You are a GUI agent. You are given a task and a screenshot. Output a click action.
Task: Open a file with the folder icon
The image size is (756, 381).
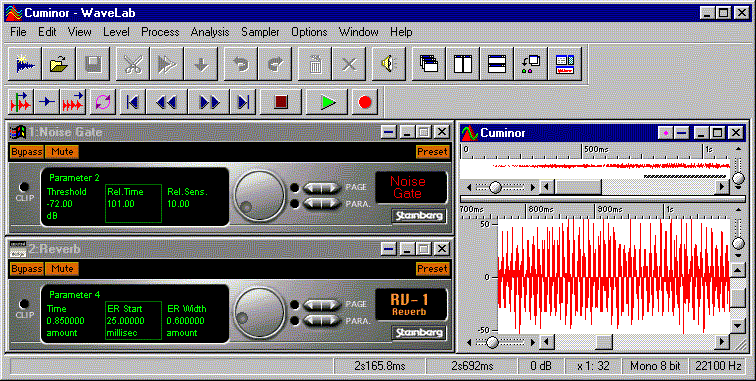(59, 64)
